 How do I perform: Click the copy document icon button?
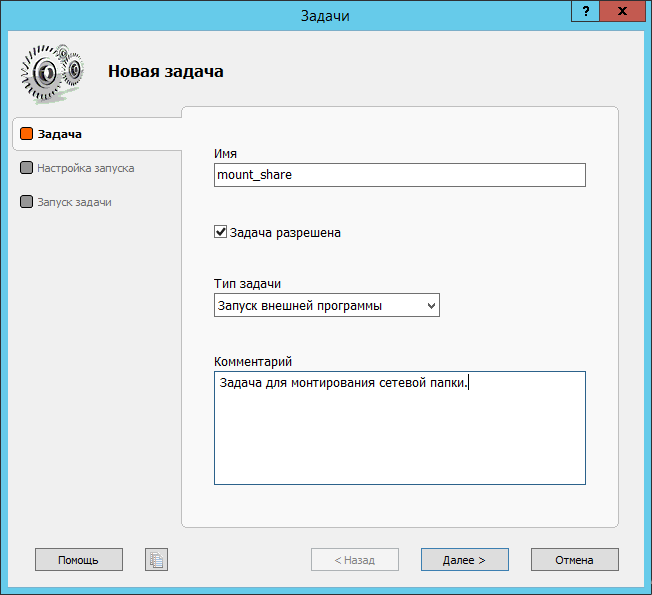[156, 559]
